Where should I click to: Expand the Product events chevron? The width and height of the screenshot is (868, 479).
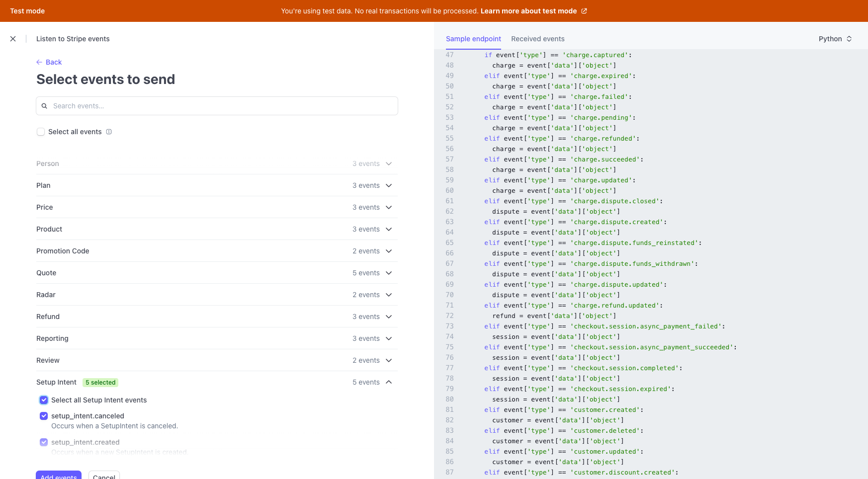click(389, 229)
